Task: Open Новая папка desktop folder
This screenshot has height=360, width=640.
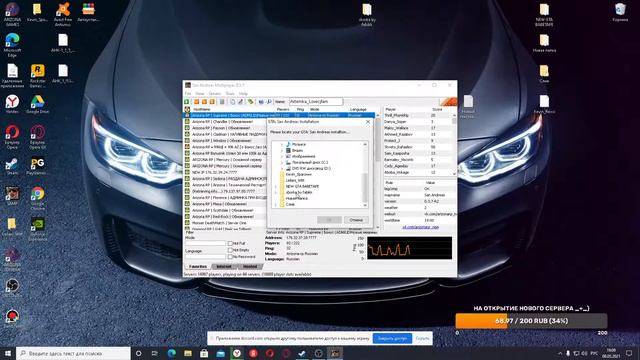Action: [544, 43]
